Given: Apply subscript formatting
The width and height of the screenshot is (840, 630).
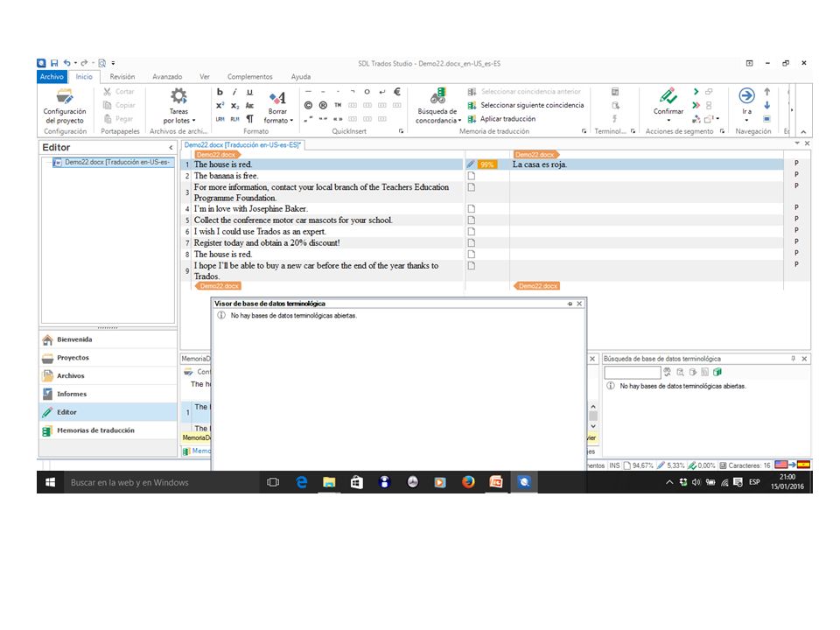Looking at the screenshot, I should pos(234,106).
